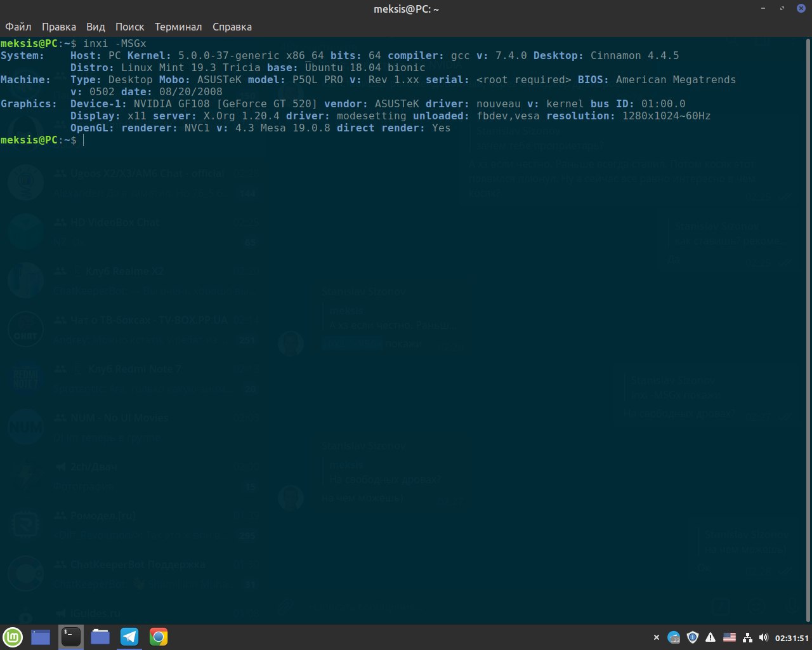812x650 pixels.
Task: Maximize the terminal window
Action: coord(782,8)
